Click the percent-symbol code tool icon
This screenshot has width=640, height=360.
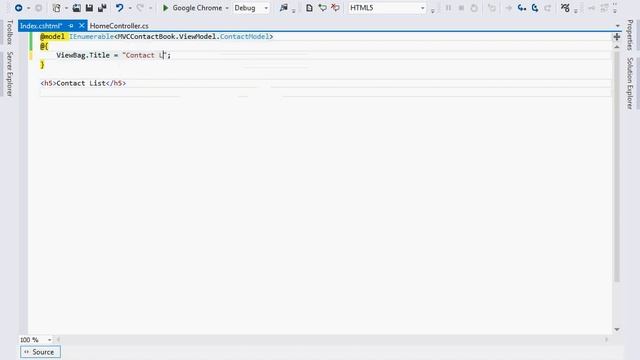(565, 8)
